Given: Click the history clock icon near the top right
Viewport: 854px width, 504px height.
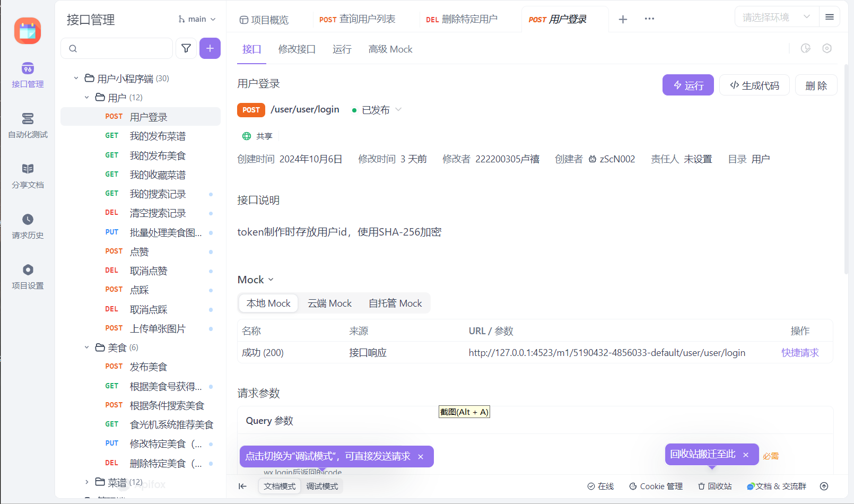Looking at the screenshot, I should tap(806, 48).
